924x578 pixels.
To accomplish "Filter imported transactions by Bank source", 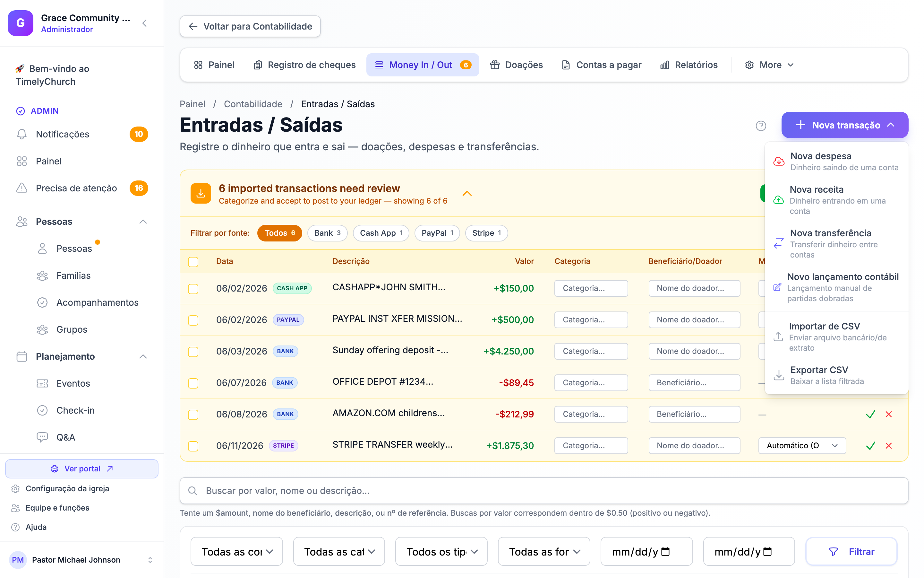I will (327, 233).
